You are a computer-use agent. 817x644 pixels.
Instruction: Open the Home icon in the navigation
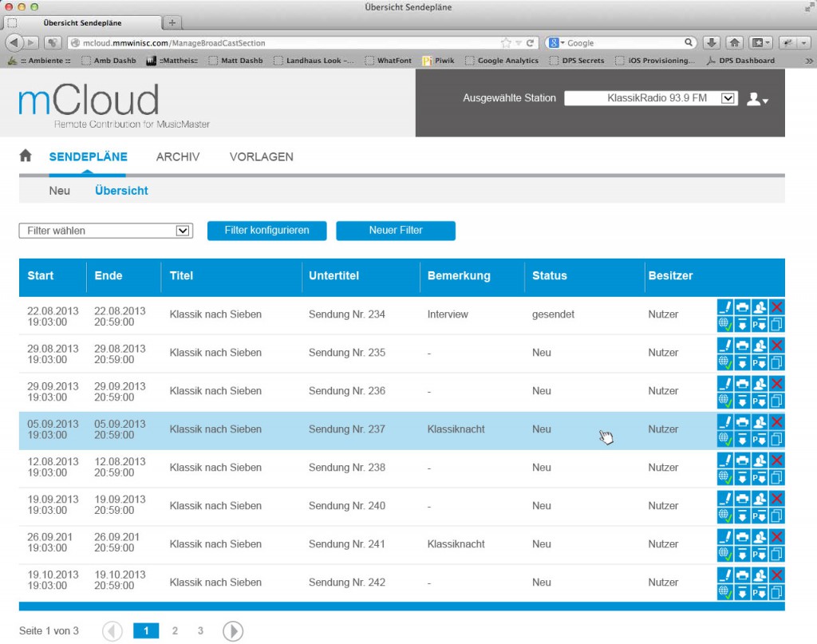pyautogui.click(x=25, y=156)
